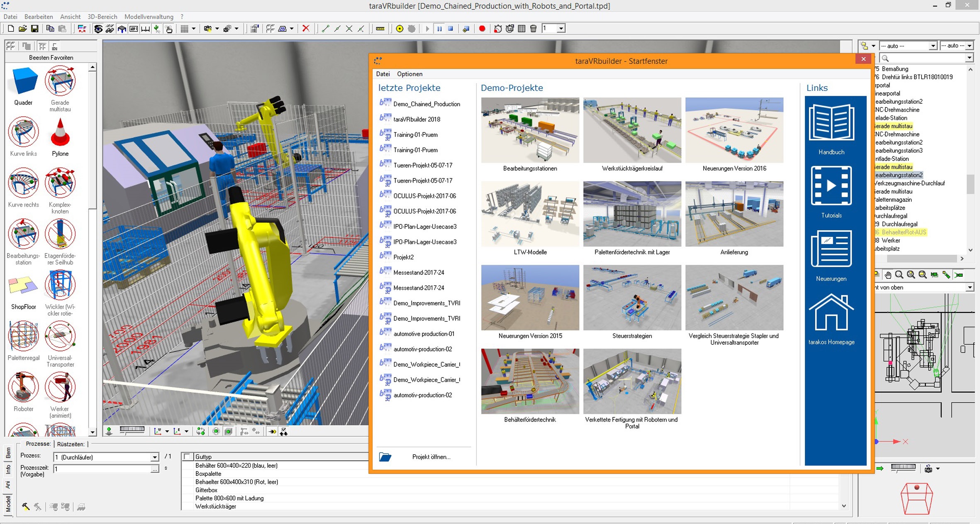Toggle the grid display icon

185,29
